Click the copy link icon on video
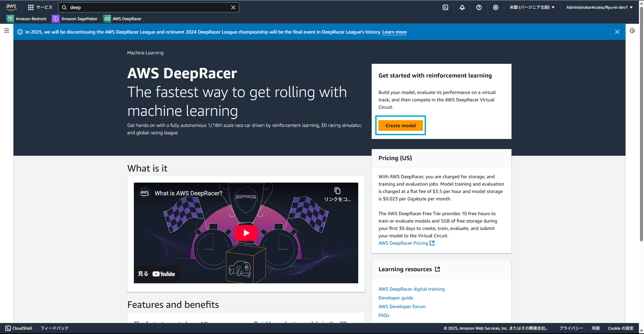Screen dimensions: 644x334 click(337, 191)
